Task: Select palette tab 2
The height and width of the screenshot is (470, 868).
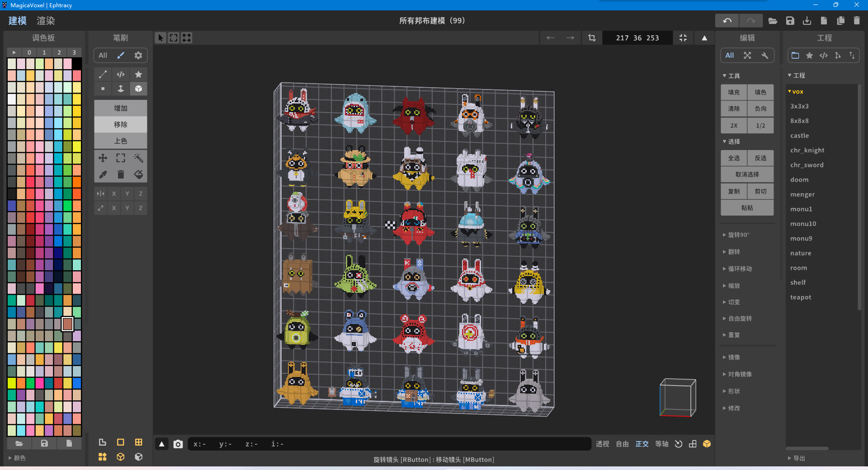Action: point(59,52)
